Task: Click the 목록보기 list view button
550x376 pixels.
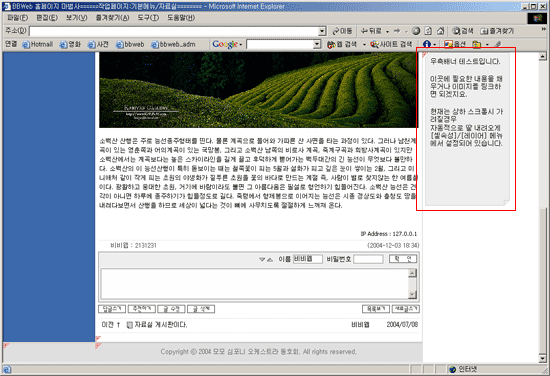Action: [376, 309]
